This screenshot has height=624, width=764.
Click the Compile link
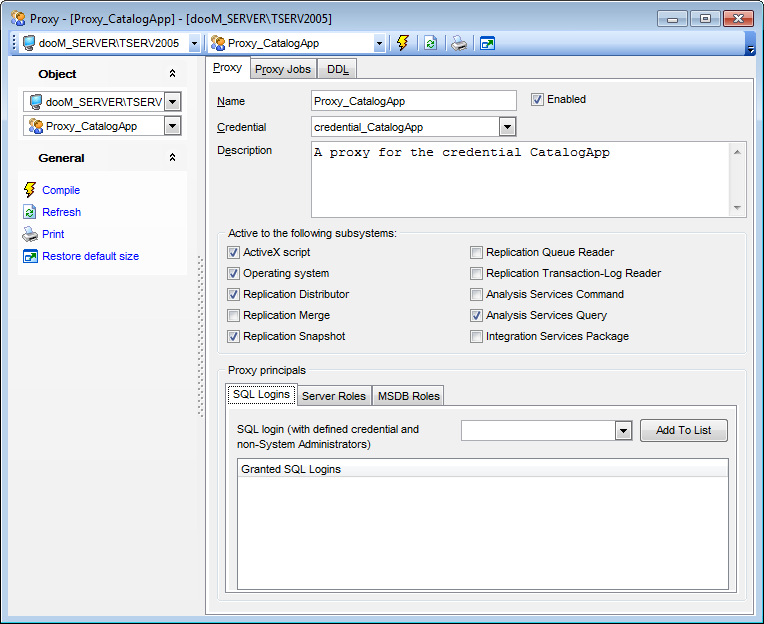[61, 190]
